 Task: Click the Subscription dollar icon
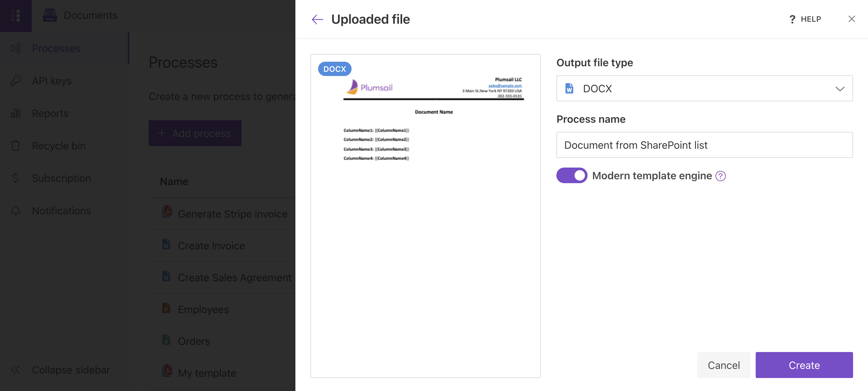click(x=16, y=178)
